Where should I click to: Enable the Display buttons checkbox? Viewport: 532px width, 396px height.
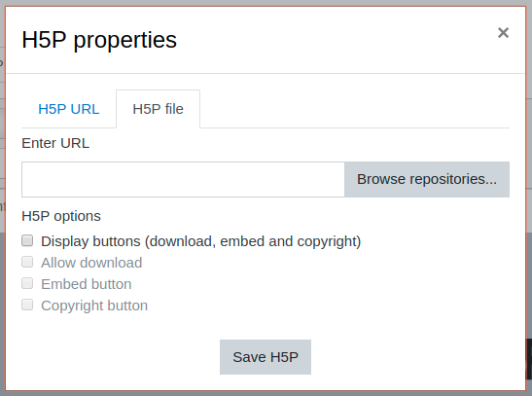(x=27, y=240)
